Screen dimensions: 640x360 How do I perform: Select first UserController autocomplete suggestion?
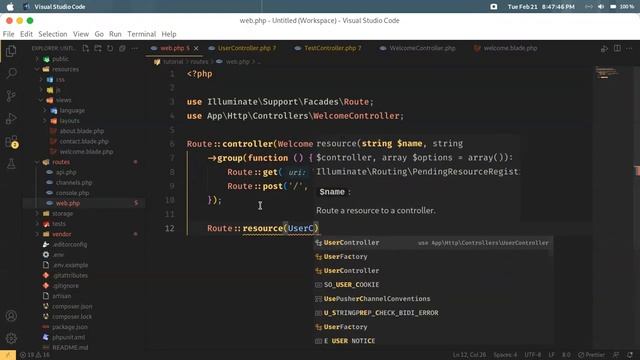pyautogui.click(x=433, y=242)
